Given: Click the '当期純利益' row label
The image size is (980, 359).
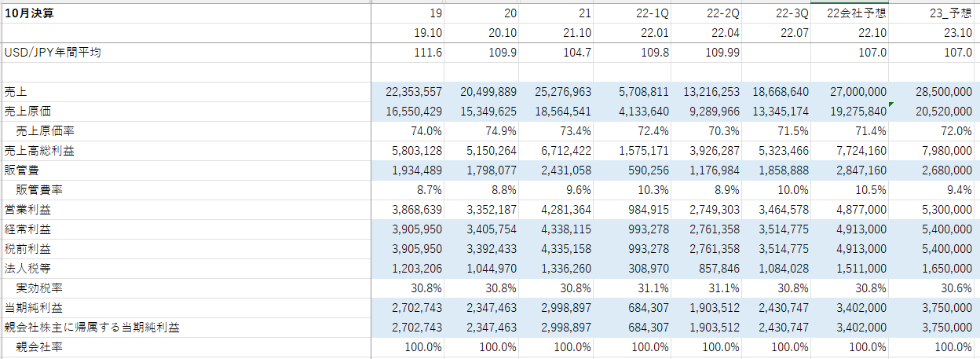Looking at the screenshot, I should coord(186,308).
